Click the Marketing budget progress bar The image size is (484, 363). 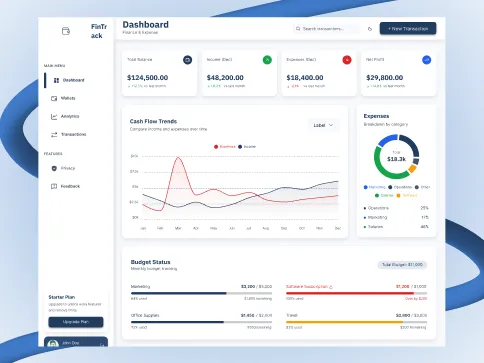point(201,293)
